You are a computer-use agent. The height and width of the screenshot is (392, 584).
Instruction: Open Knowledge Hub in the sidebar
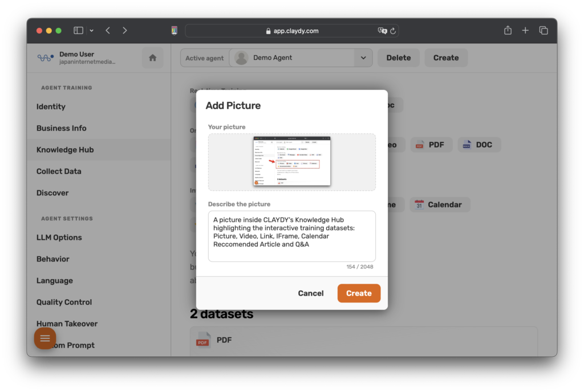coord(65,150)
